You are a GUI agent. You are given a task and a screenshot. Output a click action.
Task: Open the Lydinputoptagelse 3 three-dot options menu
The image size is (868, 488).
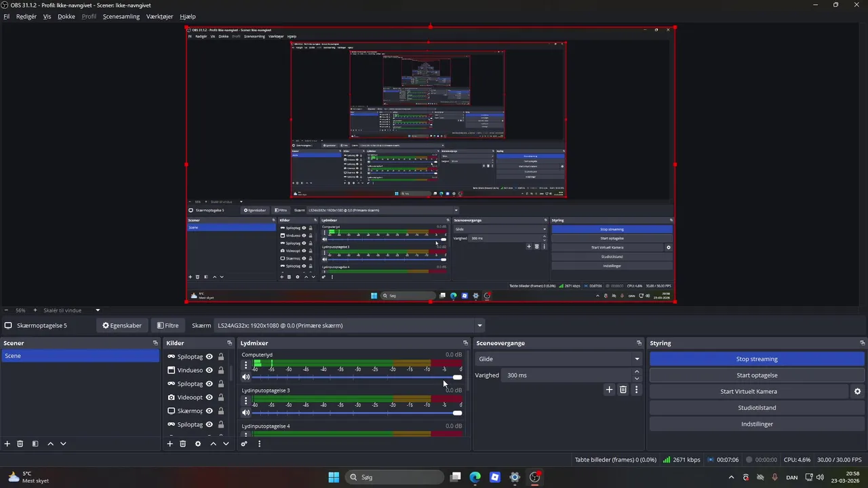246,401
